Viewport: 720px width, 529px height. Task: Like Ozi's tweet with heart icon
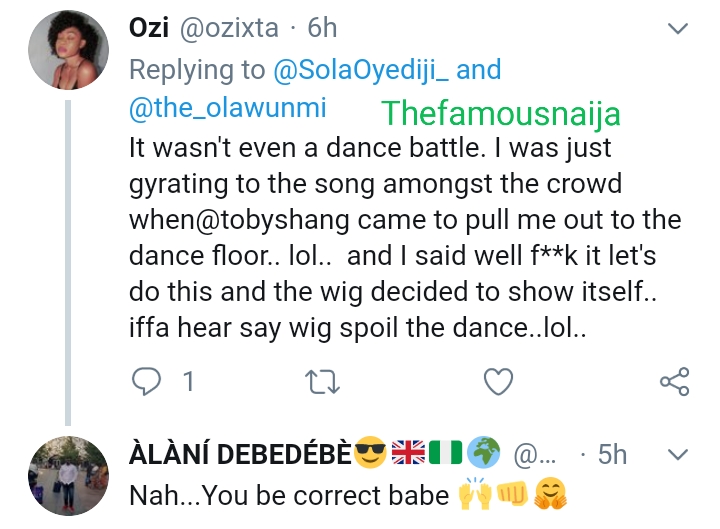click(x=498, y=381)
